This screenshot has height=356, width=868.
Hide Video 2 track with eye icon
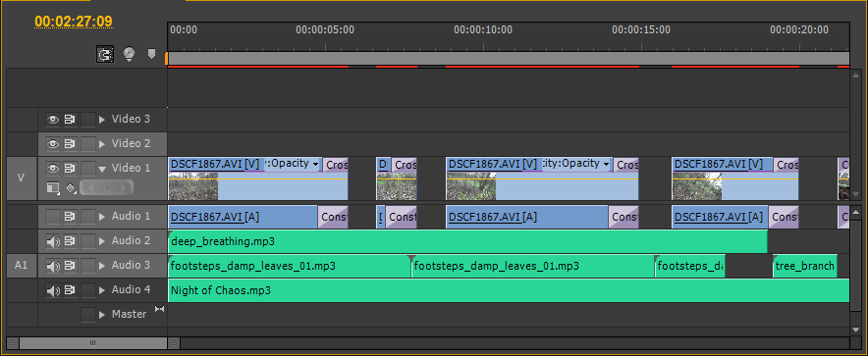pos(53,144)
